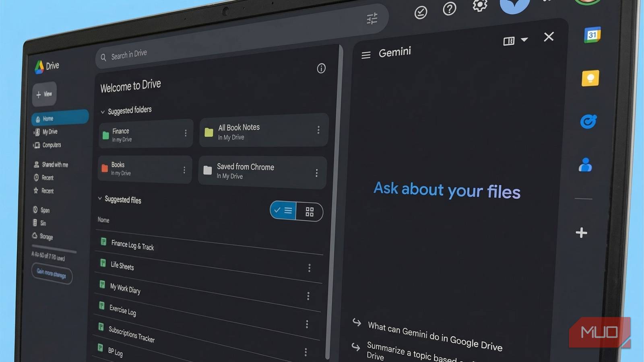The width and height of the screenshot is (644, 362).
Task: Open advanced search filter options
Action: (x=372, y=19)
